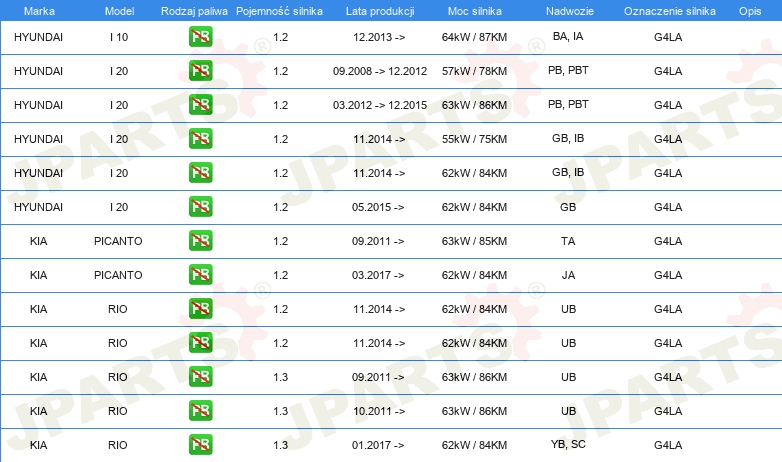Select the 12.2013 -> production date cell
Screen dimensions: 782x462
click(379, 37)
